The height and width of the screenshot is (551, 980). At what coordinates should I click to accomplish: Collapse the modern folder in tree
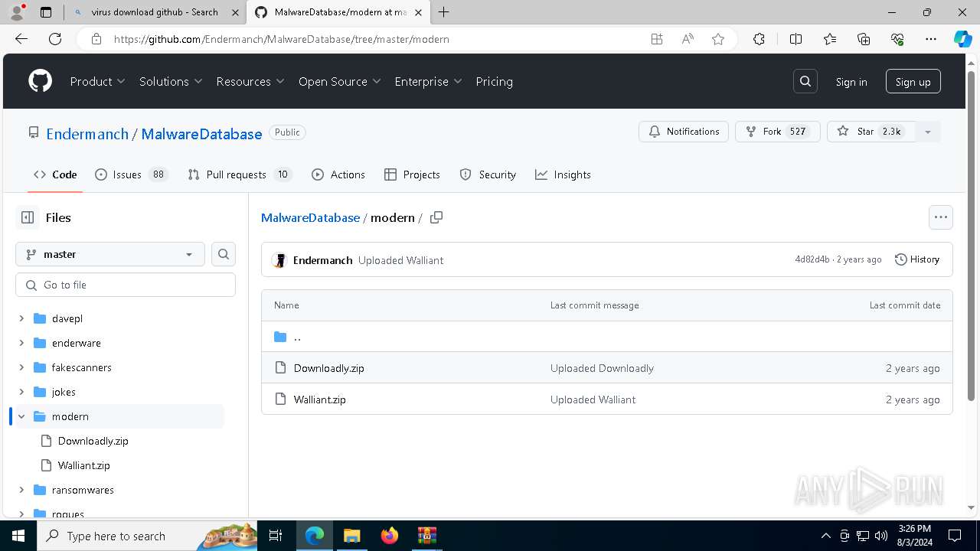pos(21,416)
